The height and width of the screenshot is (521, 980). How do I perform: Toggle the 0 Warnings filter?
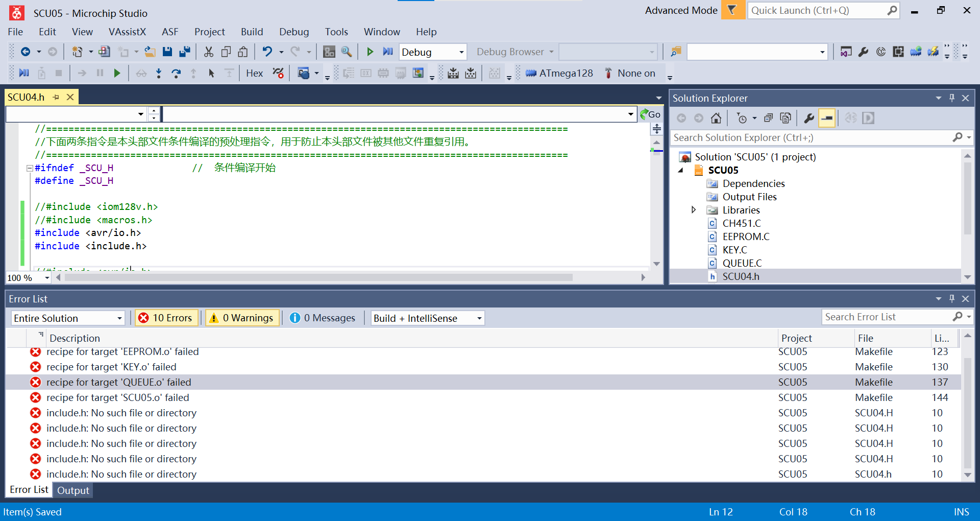[242, 318]
